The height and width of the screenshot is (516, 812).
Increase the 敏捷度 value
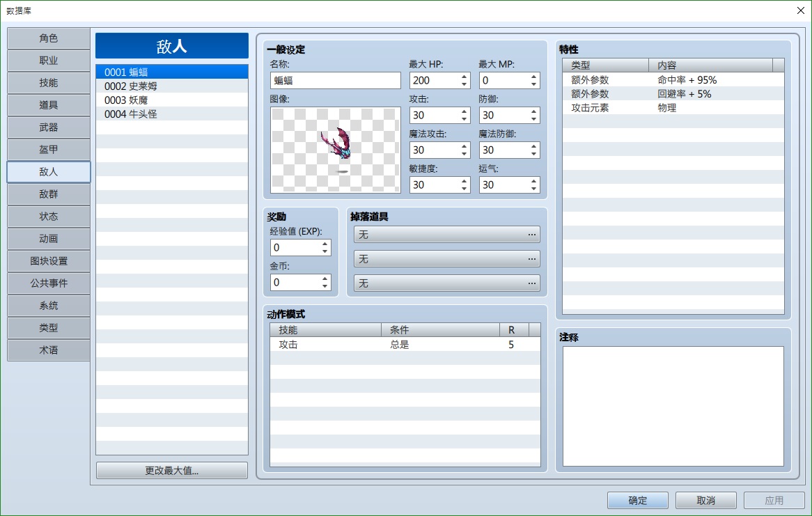[464, 181]
